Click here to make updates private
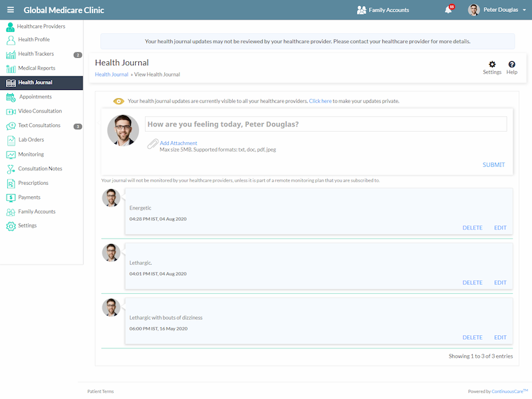Screen dimensions: 532x399 [320, 101]
